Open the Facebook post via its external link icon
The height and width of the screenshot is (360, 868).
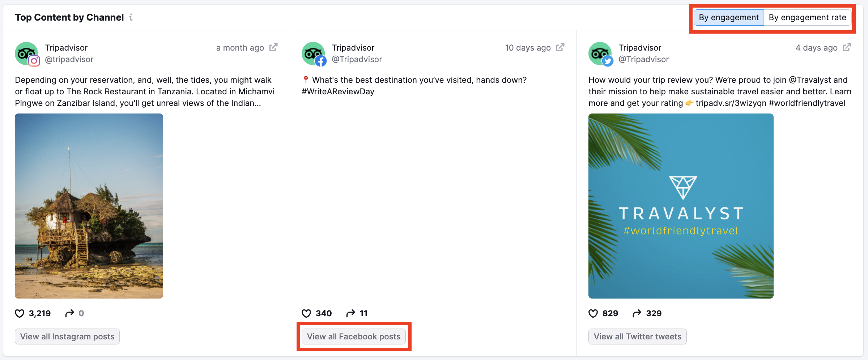560,47
